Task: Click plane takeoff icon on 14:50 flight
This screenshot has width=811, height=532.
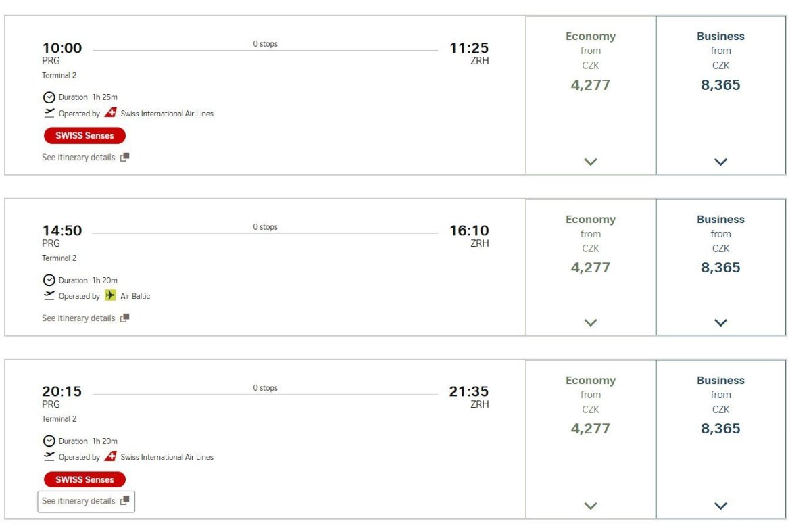Action: coord(49,295)
